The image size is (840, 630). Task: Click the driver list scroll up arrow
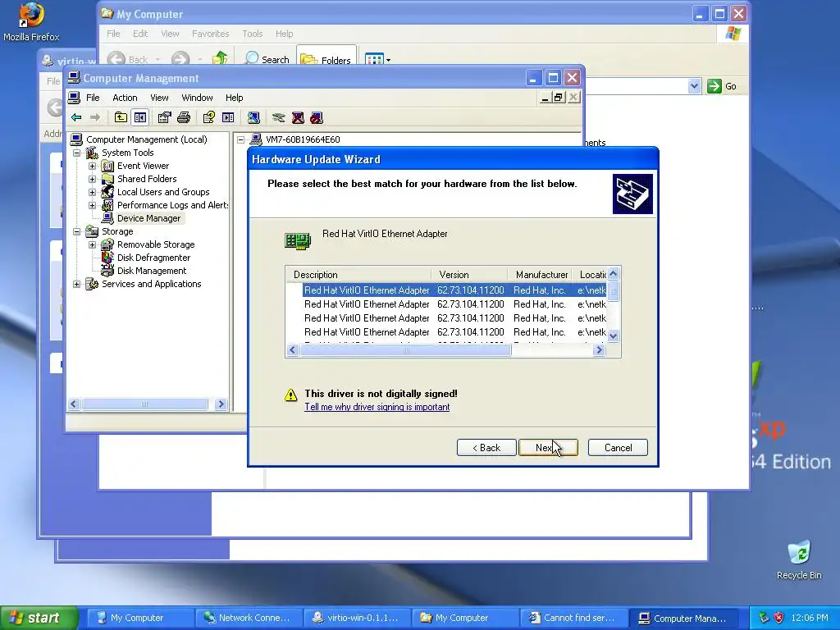coord(614,274)
